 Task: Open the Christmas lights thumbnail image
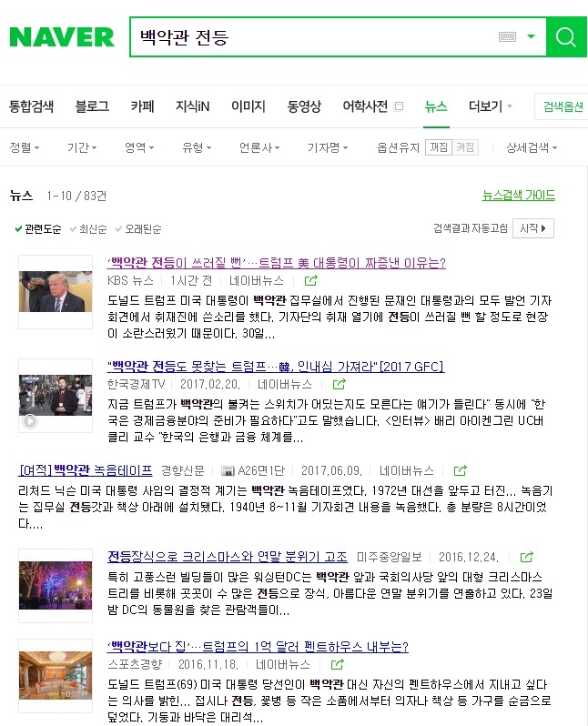click(x=56, y=586)
